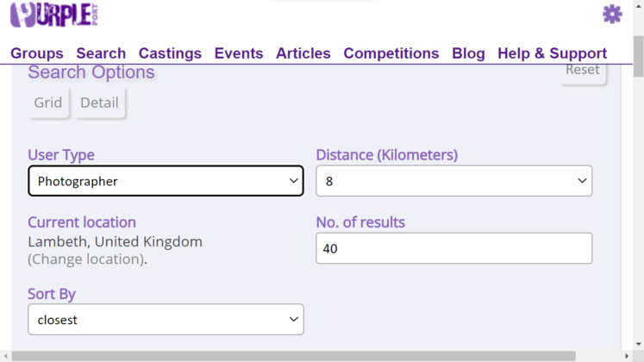Click the Sort By dropdown chevron
This screenshot has width=644, height=362.
(x=293, y=320)
